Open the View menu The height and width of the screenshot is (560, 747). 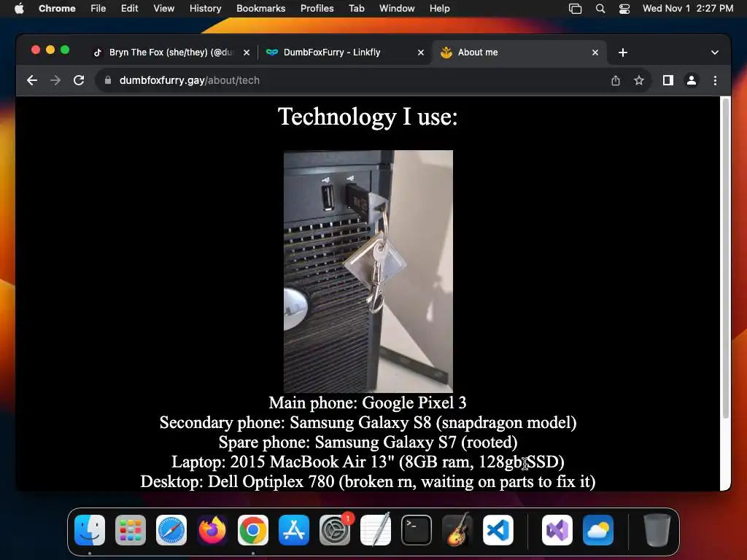pyautogui.click(x=163, y=9)
